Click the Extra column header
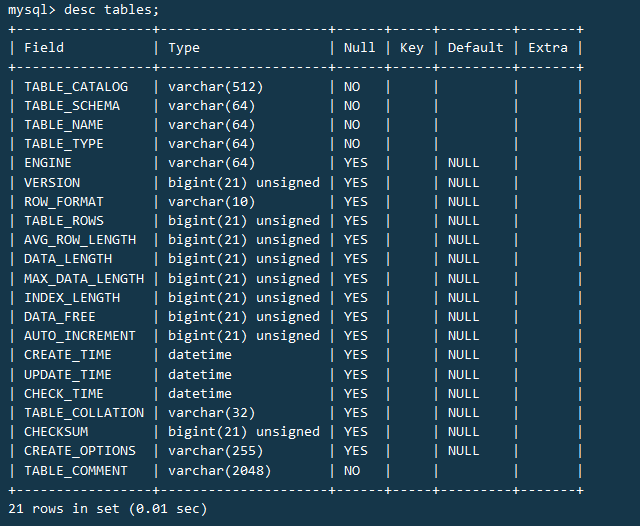Viewport: 640px width, 526px height. pos(547,48)
